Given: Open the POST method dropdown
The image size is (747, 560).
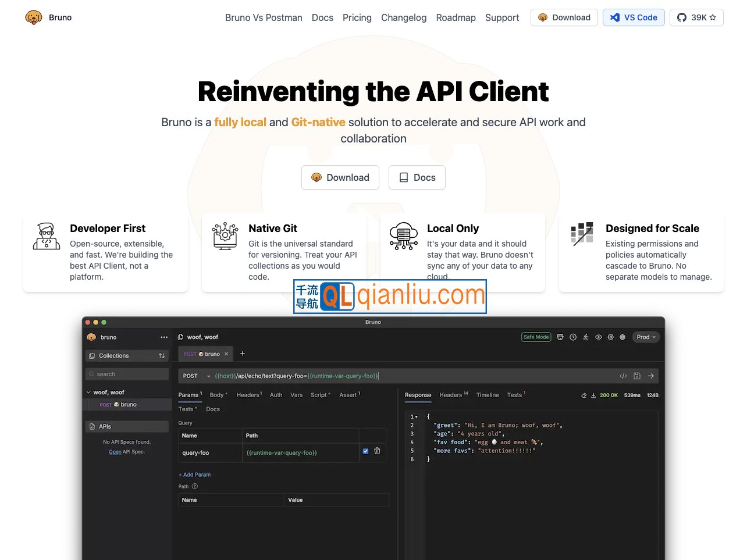Looking at the screenshot, I should pos(196,376).
